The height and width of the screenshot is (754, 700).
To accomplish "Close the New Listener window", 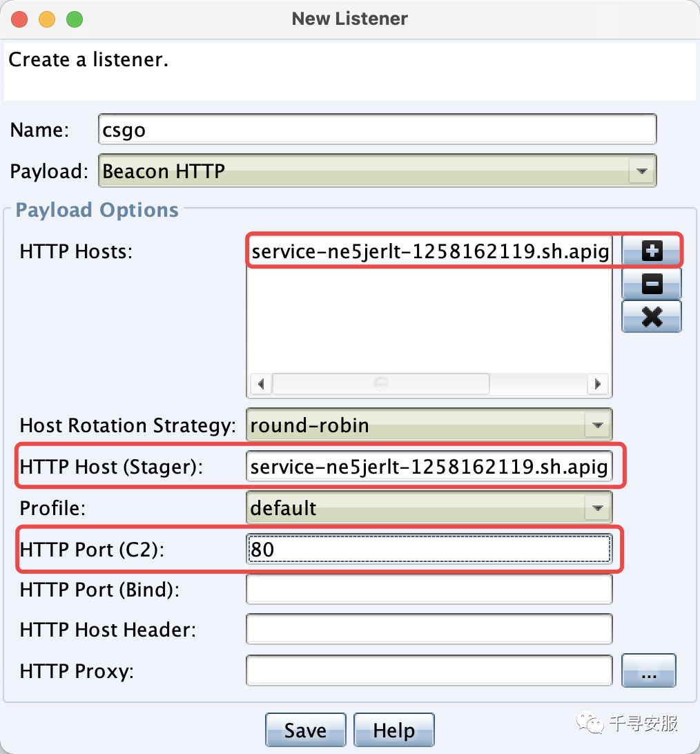I will pyautogui.click(x=19, y=19).
